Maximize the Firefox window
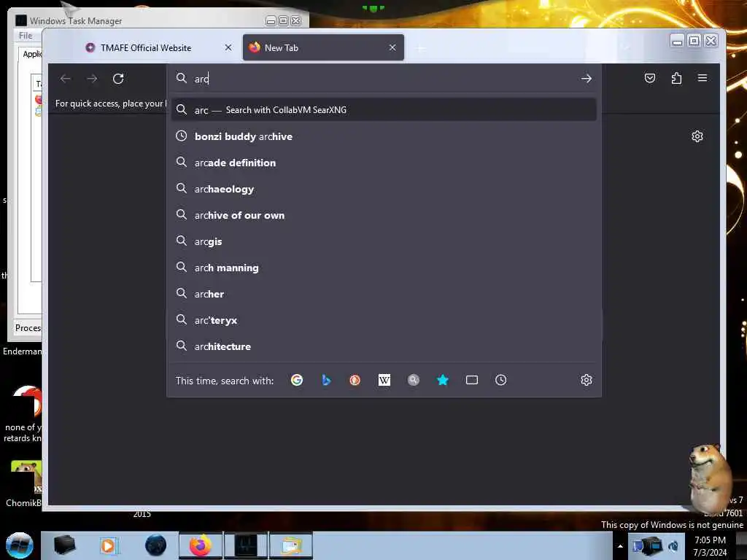747x560 pixels. tap(694, 42)
